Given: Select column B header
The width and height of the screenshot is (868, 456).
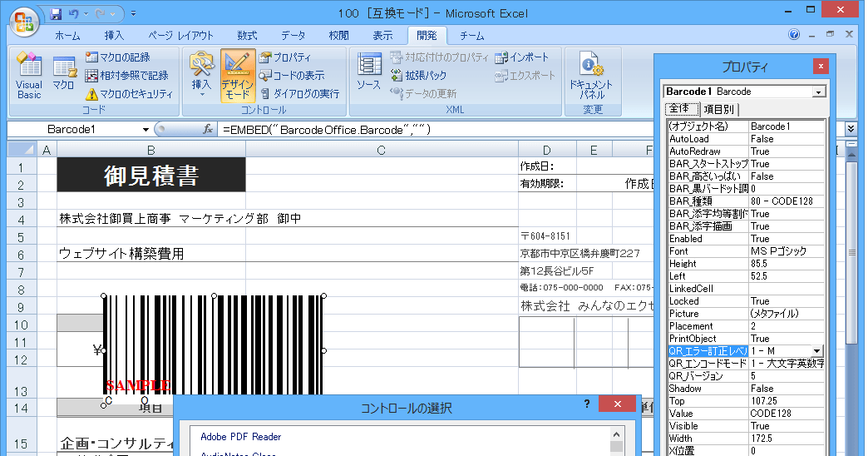Looking at the screenshot, I should [151, 150].
